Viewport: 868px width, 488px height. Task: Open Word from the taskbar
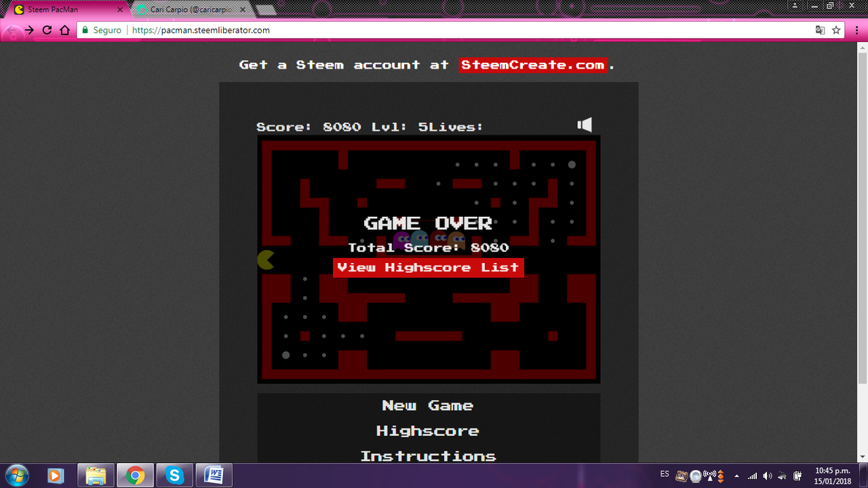click(214, 476)
